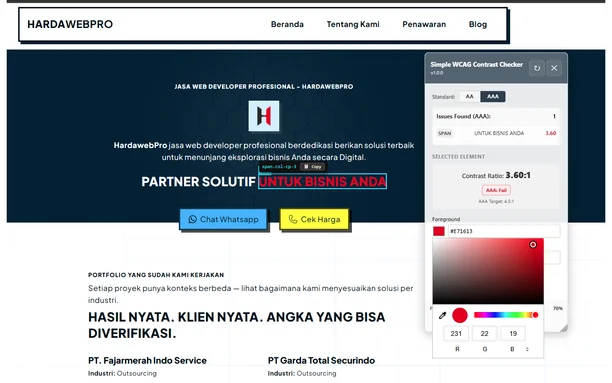
Task: Close the Simple WCAG Contrast Checker panel
Action: pos(554,68)
